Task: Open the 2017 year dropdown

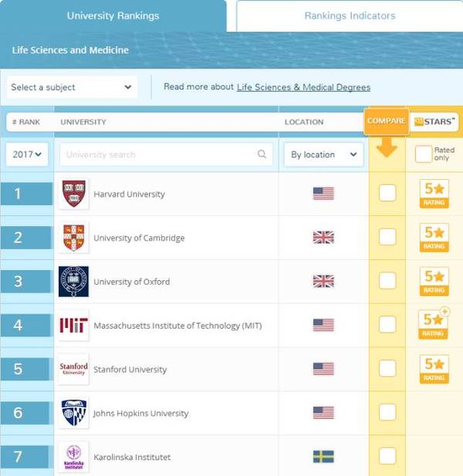Action: [x=27, y=154]
